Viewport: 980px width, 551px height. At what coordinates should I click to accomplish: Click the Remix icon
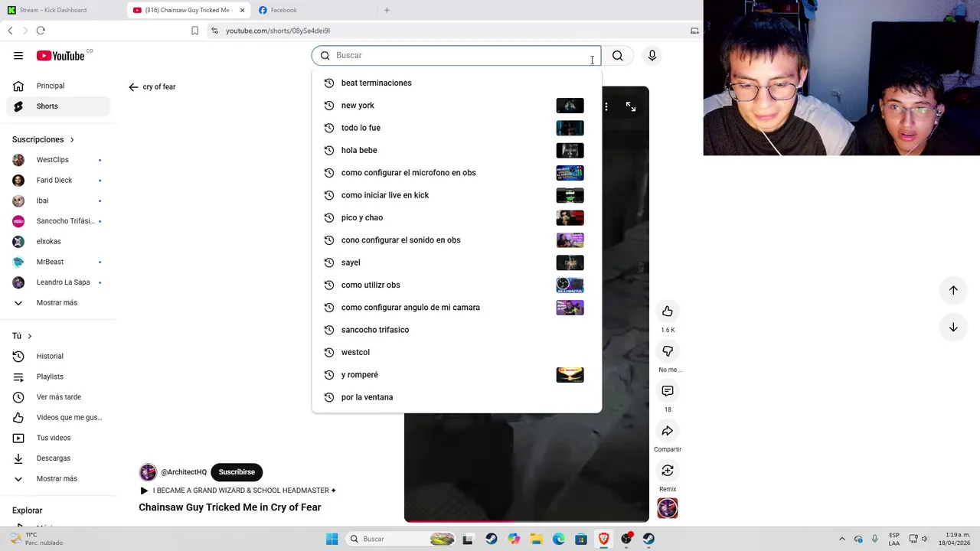pyautogui.click(x=668, y=471)
